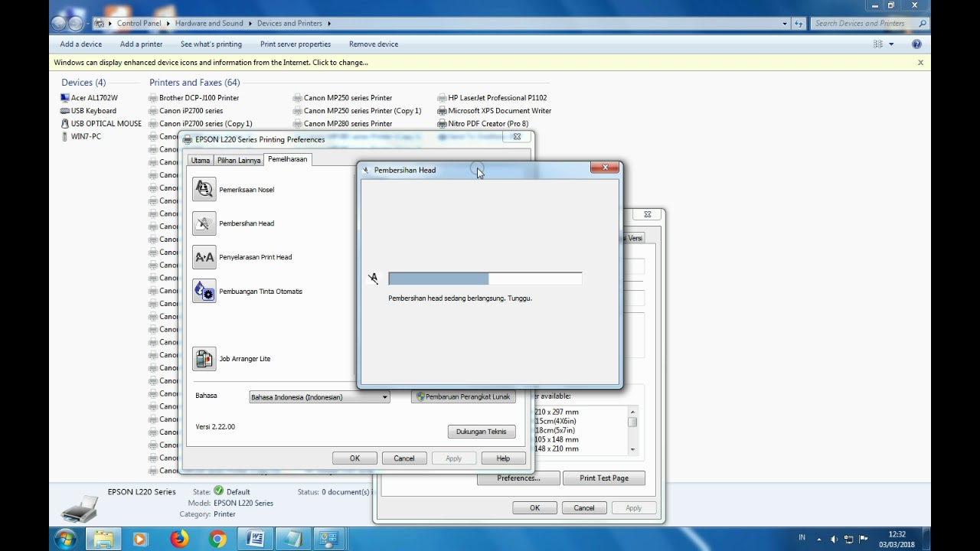Click See what's printing
980x551 pixels.
pos(211,44)
